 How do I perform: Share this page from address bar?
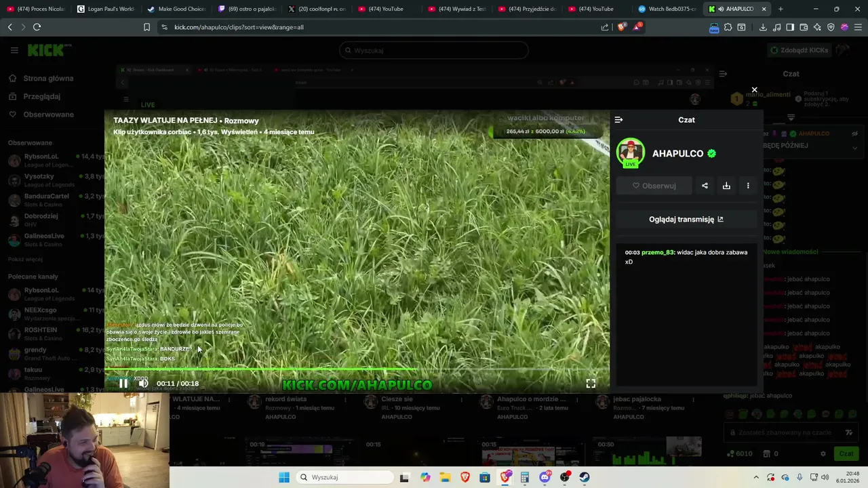click(x=605, y=27)
